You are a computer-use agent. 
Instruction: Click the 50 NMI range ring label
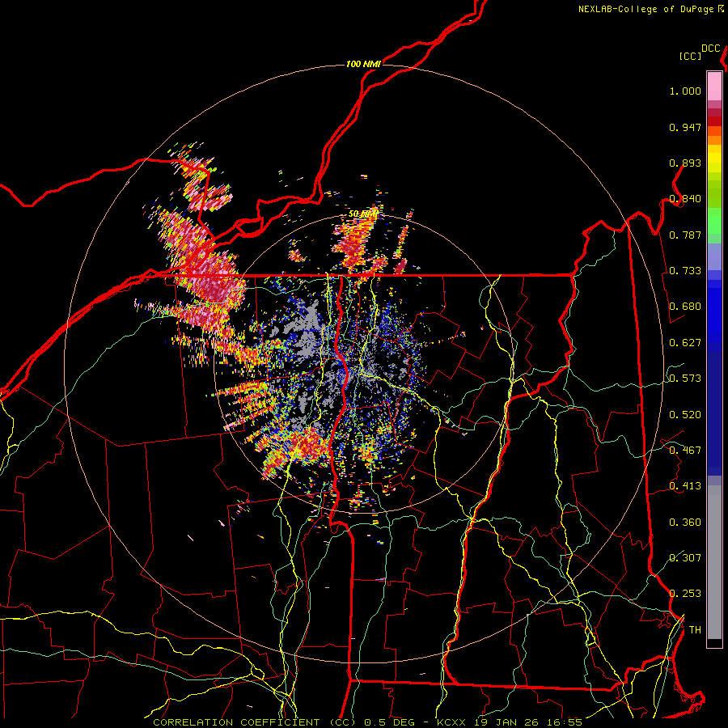(363, 214)
